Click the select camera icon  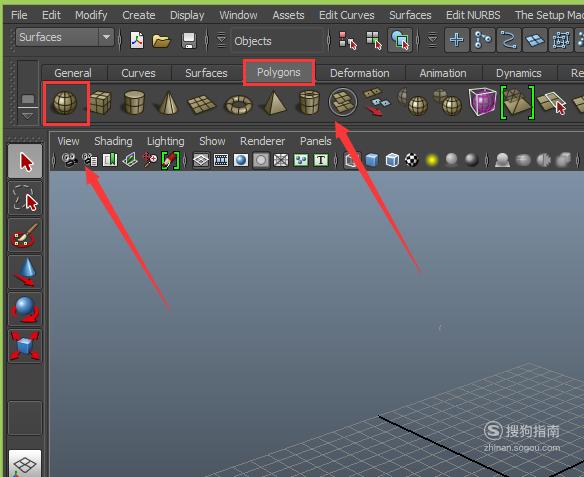coord(69,160)
